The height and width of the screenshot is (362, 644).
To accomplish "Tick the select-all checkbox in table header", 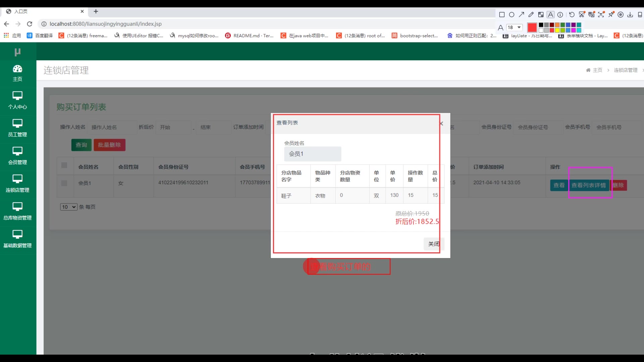I will [x=64, y=165].
